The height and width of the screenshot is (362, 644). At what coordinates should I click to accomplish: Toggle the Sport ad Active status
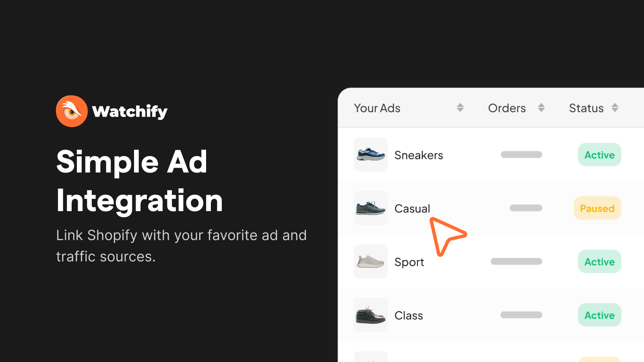(x=599, y=261)
